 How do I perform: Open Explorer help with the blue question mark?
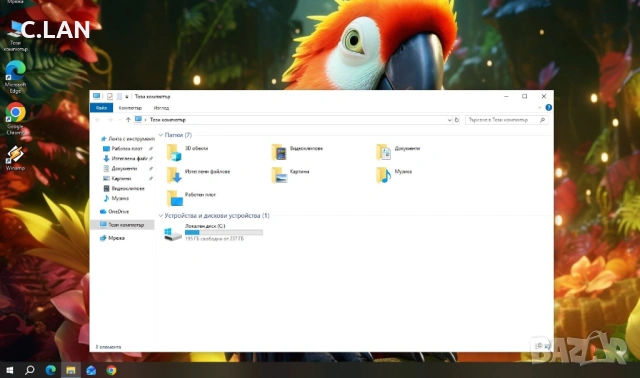[x=549, y=107]
